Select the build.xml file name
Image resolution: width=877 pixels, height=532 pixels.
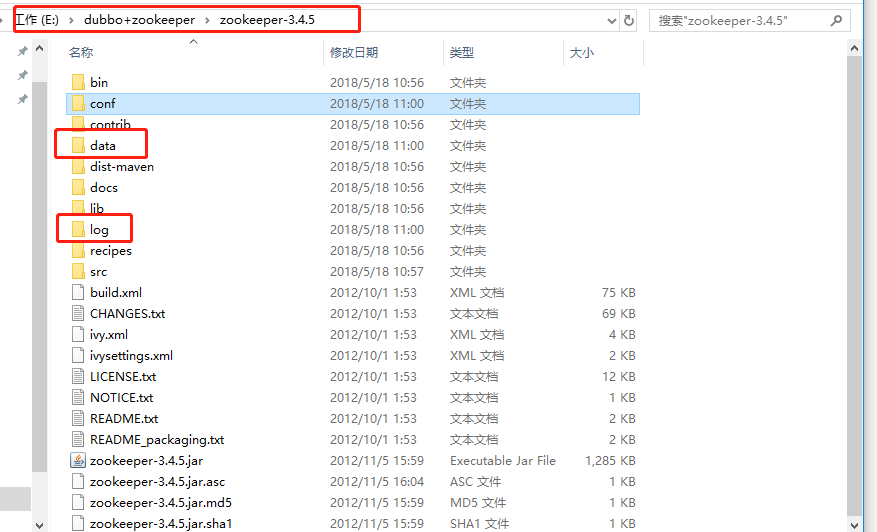click(x=116, y=293)
